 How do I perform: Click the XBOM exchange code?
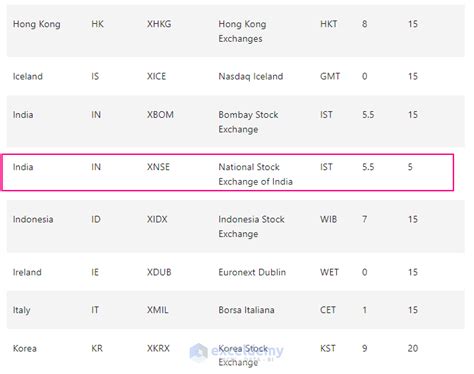click(160, 115)
